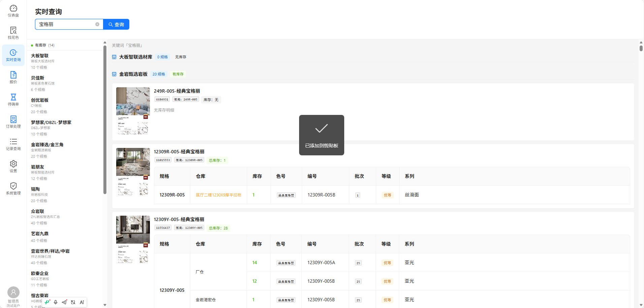Click the 大板智联选材库 store icon

pyautogui.click(x=114, y=57)
